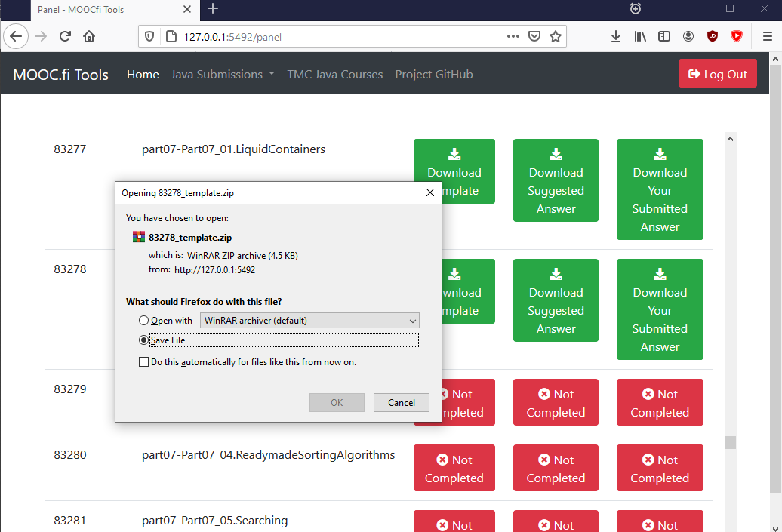The image size is (782, 532).
Task: Toggle the sidebar view icon
Action: click(663, 36)
